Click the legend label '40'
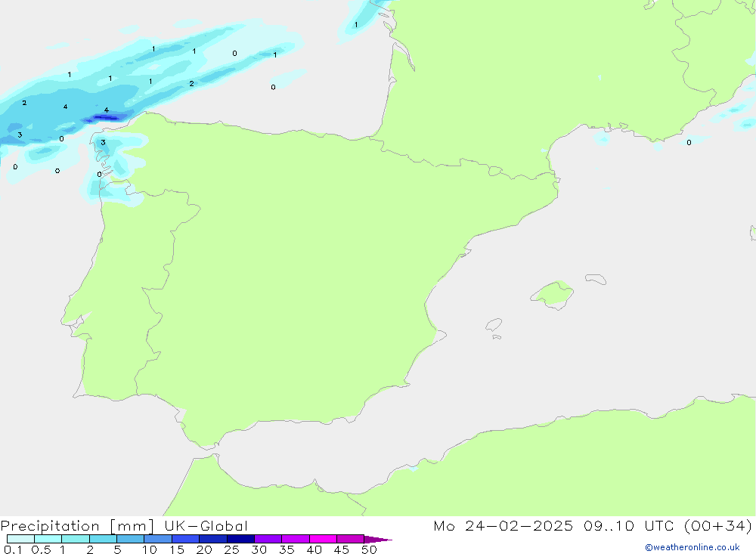 [314, 549]
